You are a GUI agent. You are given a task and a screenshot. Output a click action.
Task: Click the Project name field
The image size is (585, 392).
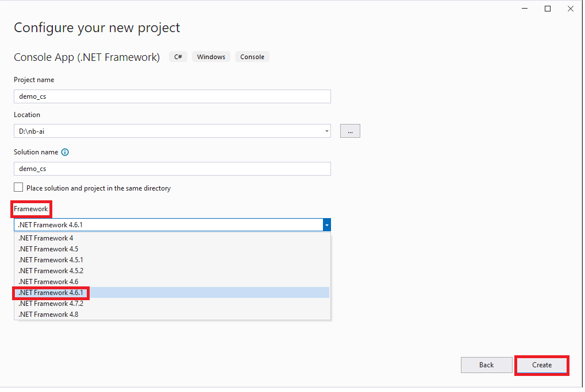point(172,96)
